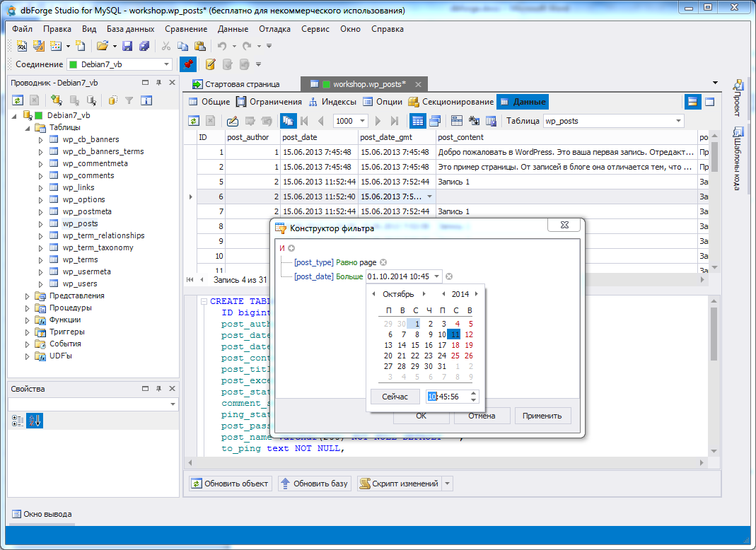Go to previous year in calendar
The image size is (756, 550).
tap(443, 294)
